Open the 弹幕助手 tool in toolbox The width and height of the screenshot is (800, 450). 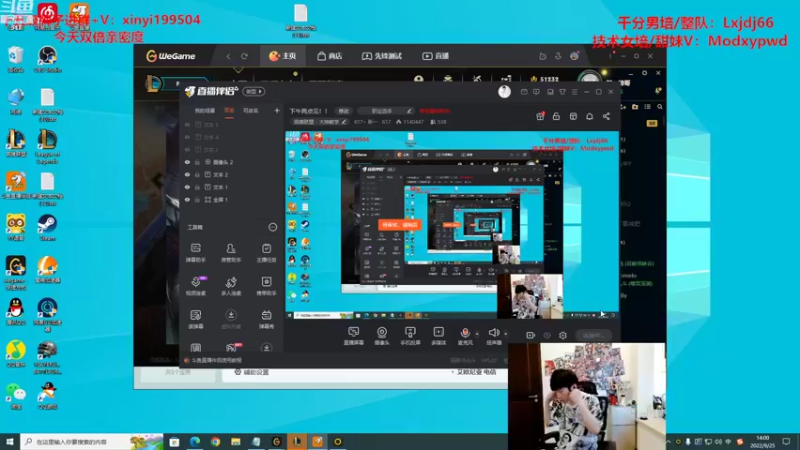(195, 253)
